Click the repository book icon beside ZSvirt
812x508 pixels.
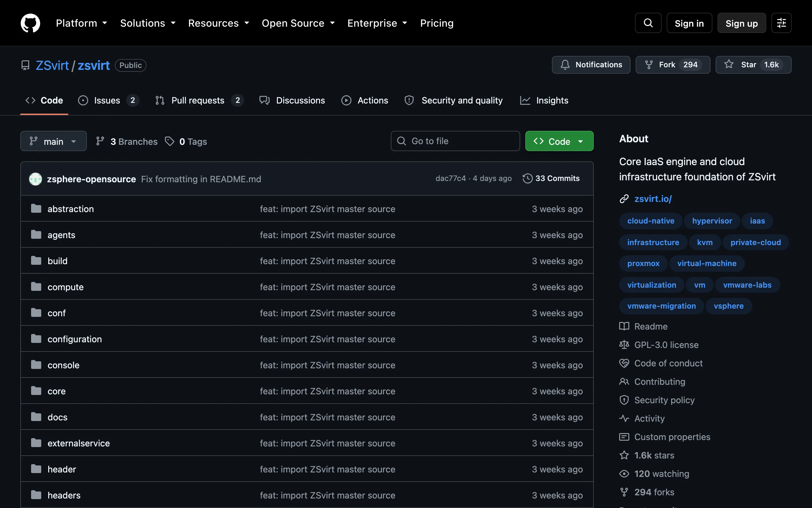click(x=25, y=65)
